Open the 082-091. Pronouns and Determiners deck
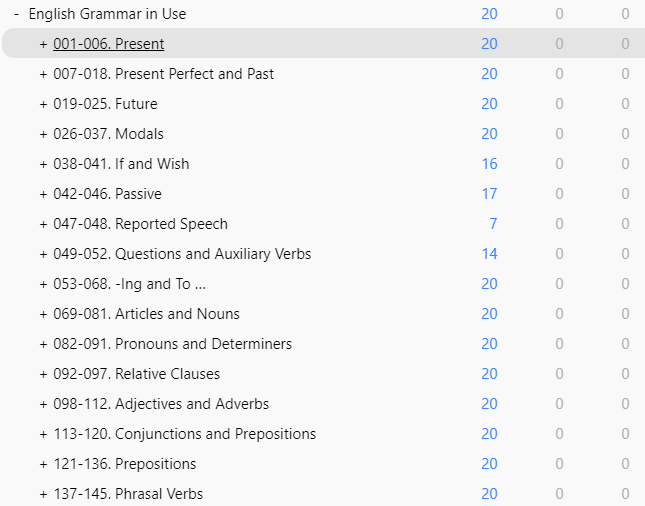The width and height of the screenshot is (645, 506). point(172,344)
